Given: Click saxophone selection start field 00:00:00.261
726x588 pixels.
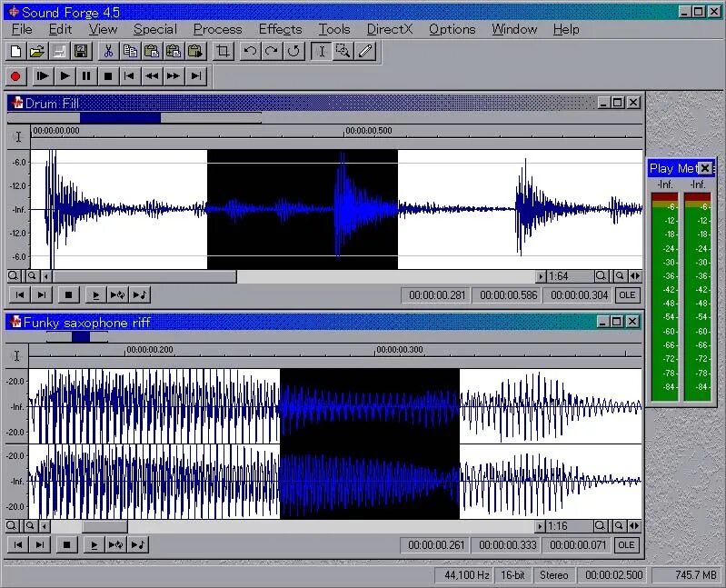Looking at the screenshot, I should coord(436,545).
